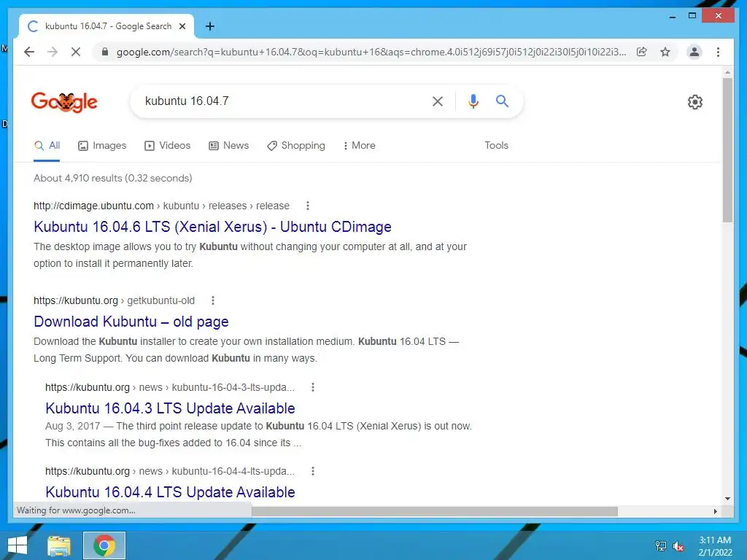The height and width of the screenshot is (560, 747).
Task: Open the taskbar clock and date
Action: (715, 546)
